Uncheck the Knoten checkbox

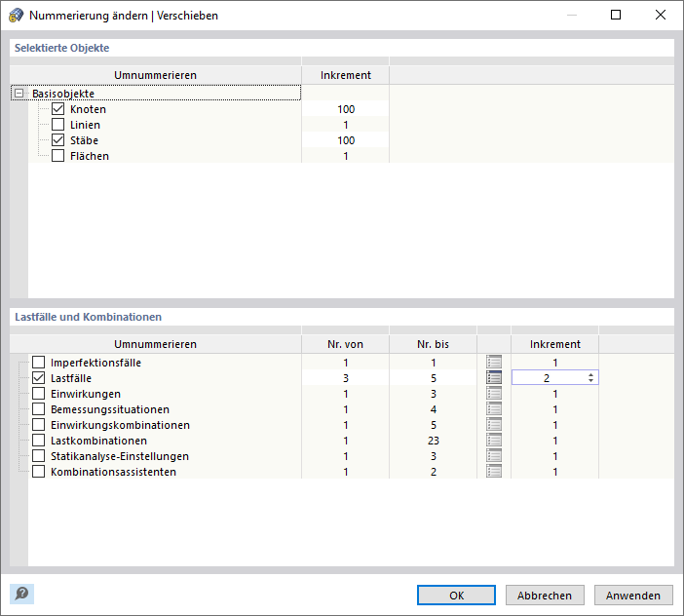click(x=57, y=109)
